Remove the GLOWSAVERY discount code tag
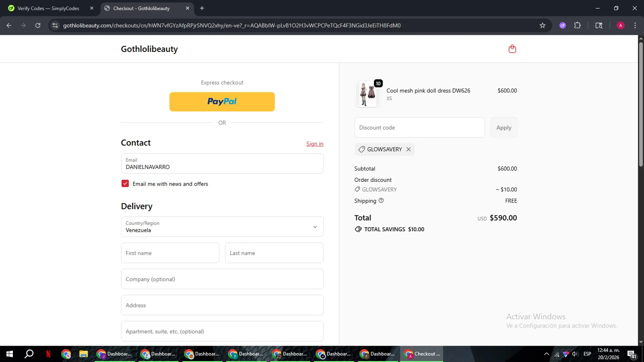The height and width of the screenshot is (362, 644). coord(408,149)
